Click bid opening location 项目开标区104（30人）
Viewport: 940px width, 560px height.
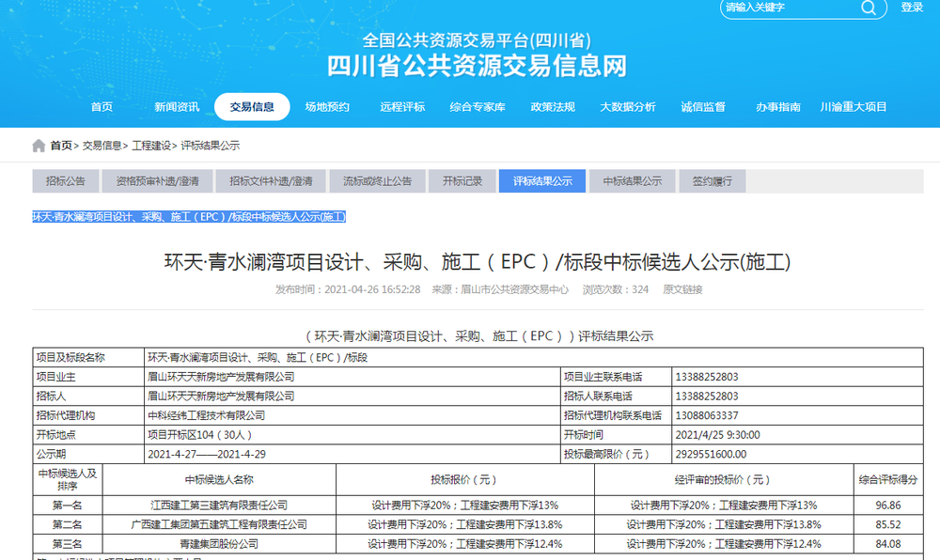200,435
